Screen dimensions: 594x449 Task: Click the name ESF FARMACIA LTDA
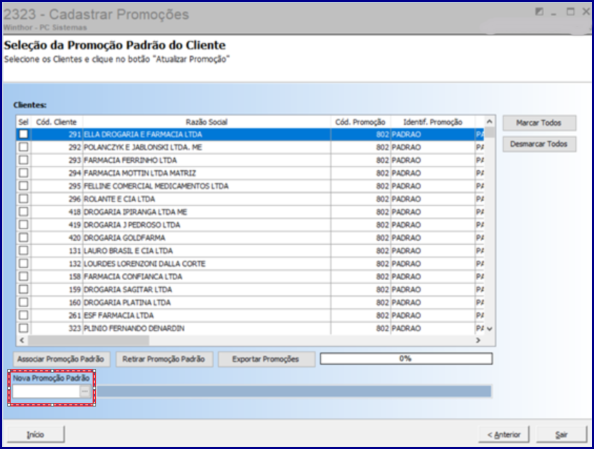[x=119, y=316]
